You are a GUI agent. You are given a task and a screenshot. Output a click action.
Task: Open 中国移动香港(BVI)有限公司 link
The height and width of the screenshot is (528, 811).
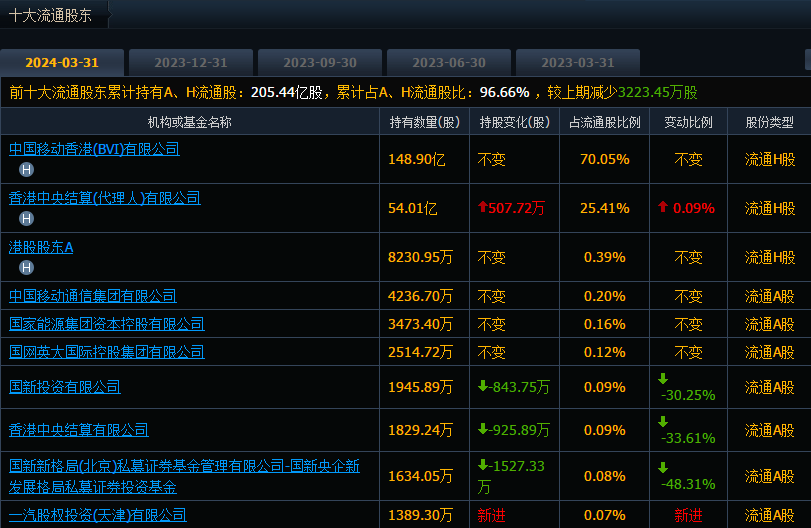coord(94,149)
